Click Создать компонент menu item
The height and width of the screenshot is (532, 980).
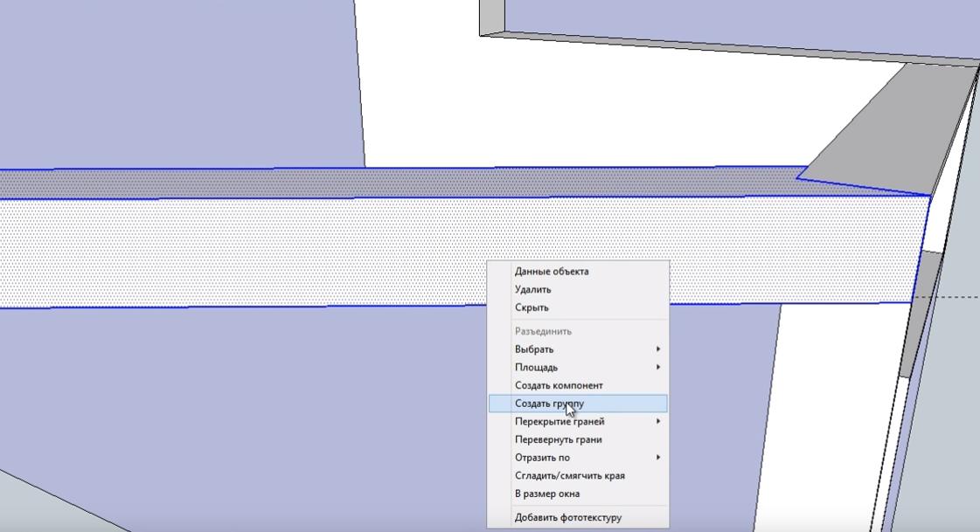pyautogui.click(x=559, y=386)
